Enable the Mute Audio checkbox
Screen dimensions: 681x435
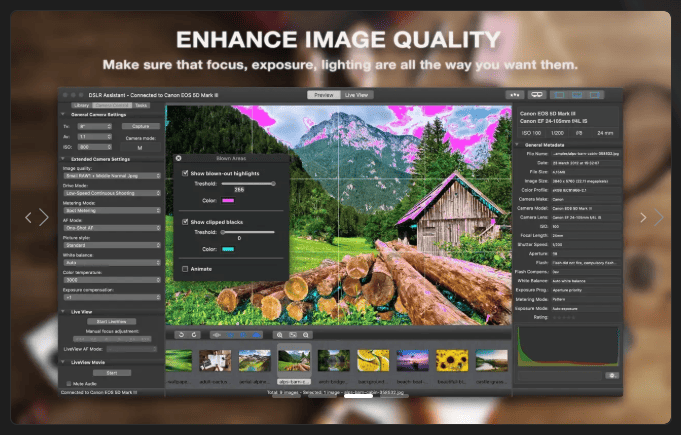click(x=69, y=383)
